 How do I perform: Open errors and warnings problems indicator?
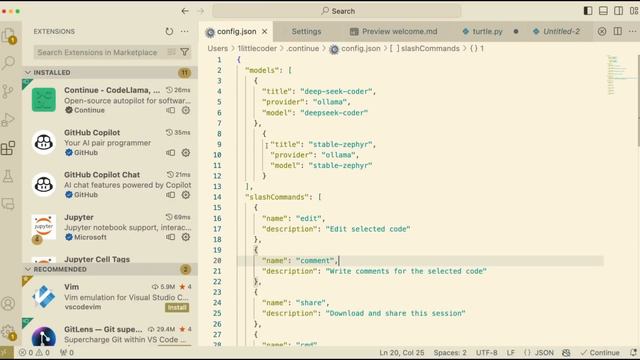(34, 353)
